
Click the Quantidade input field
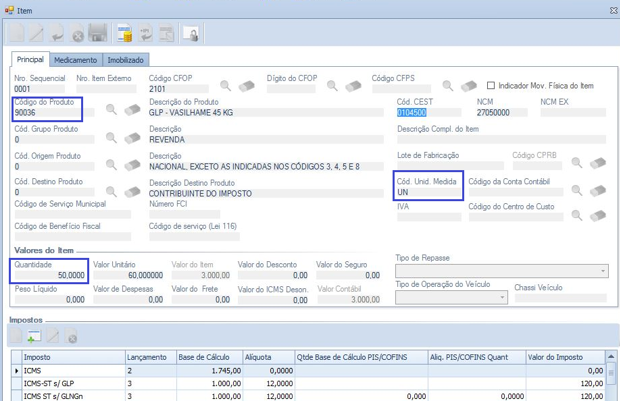point(50,275)
